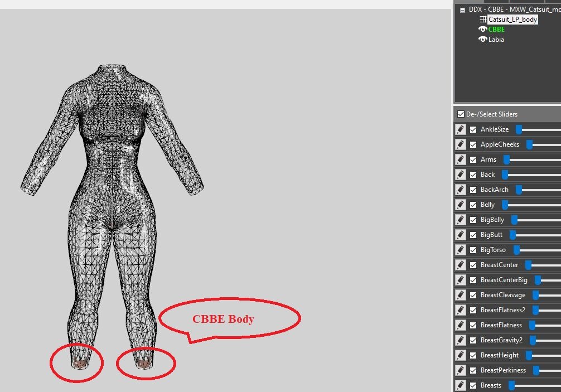The image size is (561, 392).
Task: Click the BreastGravity2 slider label
Action: 501,340
